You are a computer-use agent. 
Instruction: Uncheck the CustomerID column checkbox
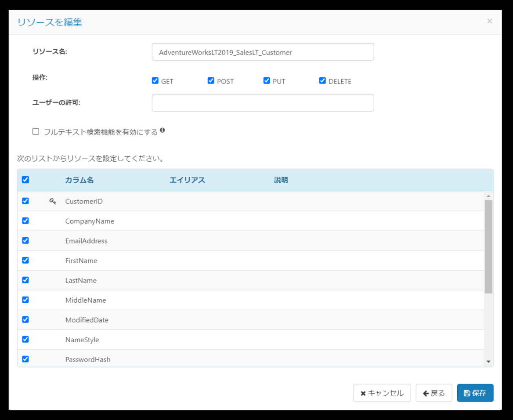(x=25, y=201)
